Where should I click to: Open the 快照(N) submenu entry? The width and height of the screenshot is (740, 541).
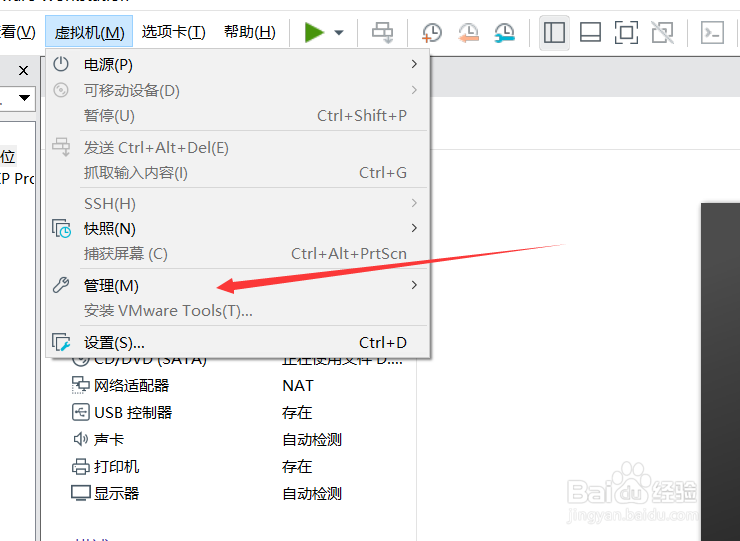pos(238,228)
